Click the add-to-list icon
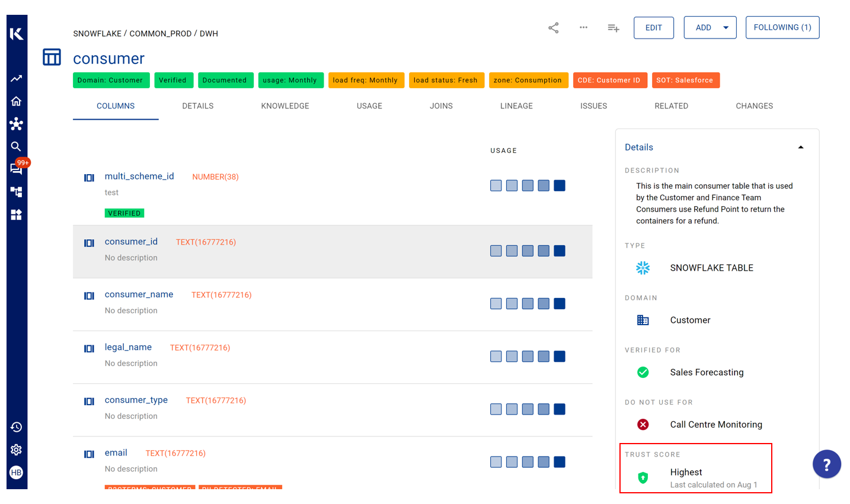Image resolution: width=850 pixels, height=504 pixels. point(613,28)
